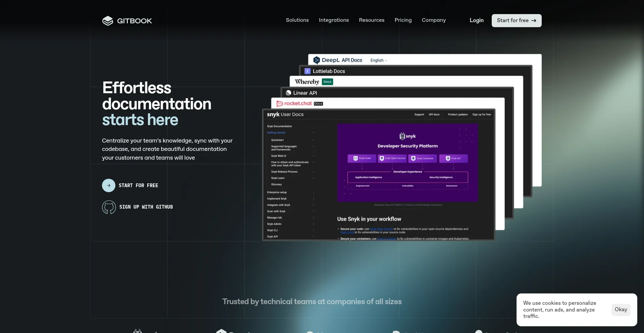Click the Login link
This screenshot has height=333, width=644.
tap(477, 20)
